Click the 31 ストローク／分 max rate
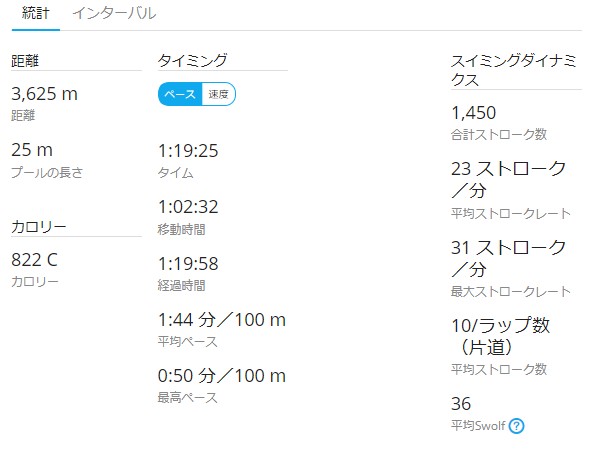This screenshot has width=589, height=449. pyautogui.click(x=509, y=258)
